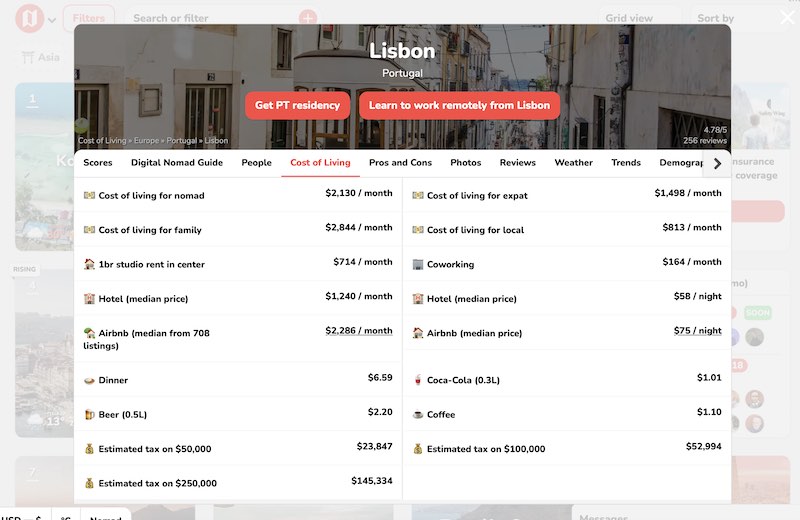This screenshot has width=800, height=520.
Task: Click Europe breadcrumb link
Action: pyautogui.click(x=146, y=141)
